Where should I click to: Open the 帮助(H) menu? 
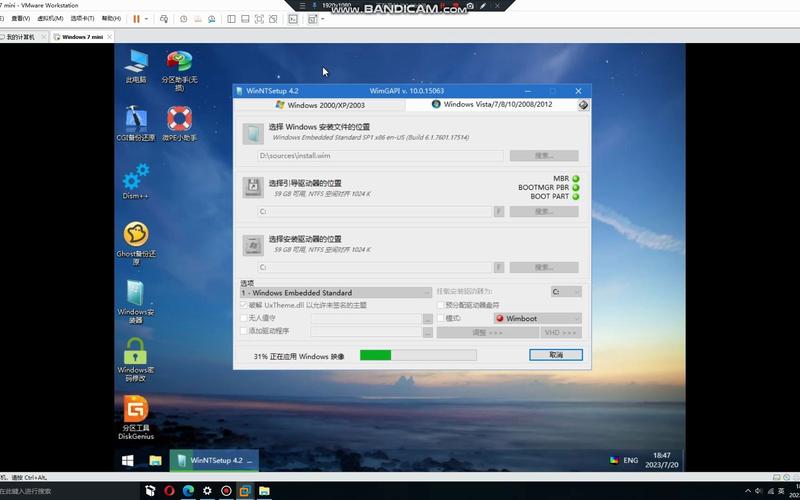tap(111, 18)
